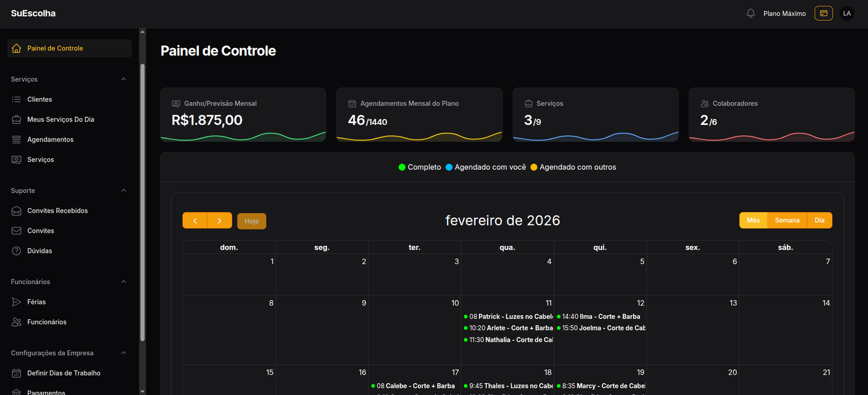The height and width of the screenshot is (395, 868).
Task: Click the Agendamentos sidebar icon
Action: pos(16,139)
